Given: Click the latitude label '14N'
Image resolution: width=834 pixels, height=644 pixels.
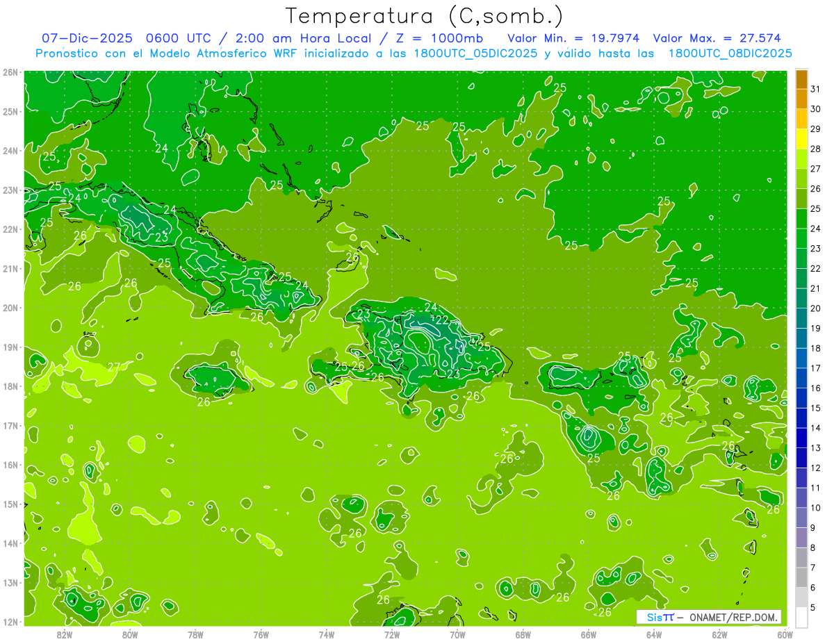Looking at the screenshot, I should click(x=10, y=543).
